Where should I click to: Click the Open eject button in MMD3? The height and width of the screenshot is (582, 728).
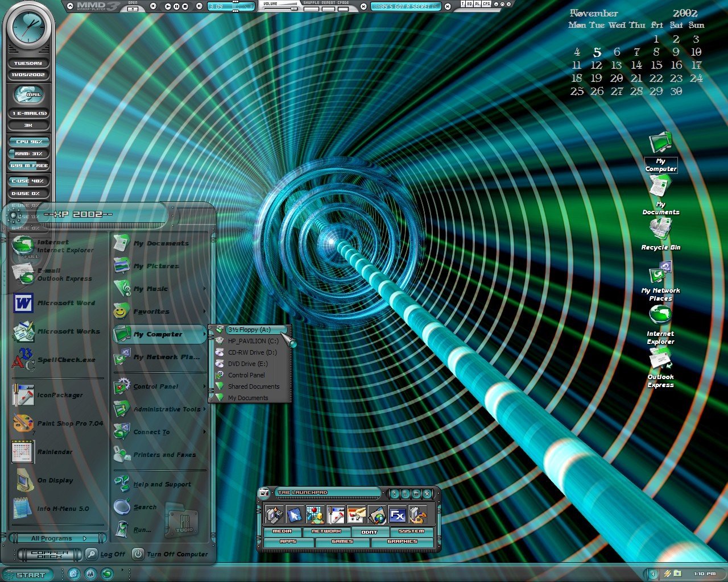click(133, 9)
